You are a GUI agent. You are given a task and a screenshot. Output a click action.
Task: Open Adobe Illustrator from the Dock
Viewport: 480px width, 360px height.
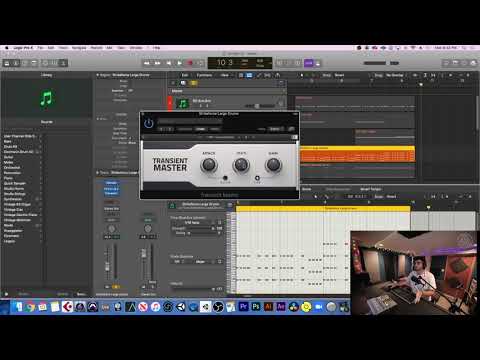[x=268, y=306]
